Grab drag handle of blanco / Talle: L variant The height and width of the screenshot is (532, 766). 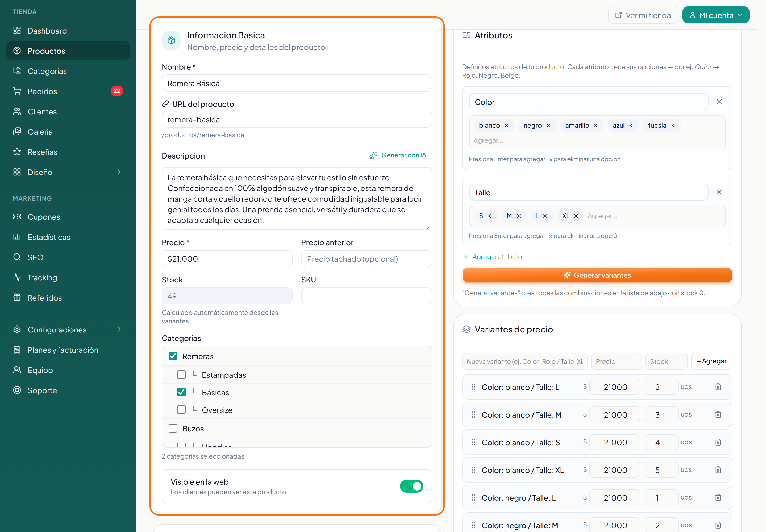coord(473,387)
